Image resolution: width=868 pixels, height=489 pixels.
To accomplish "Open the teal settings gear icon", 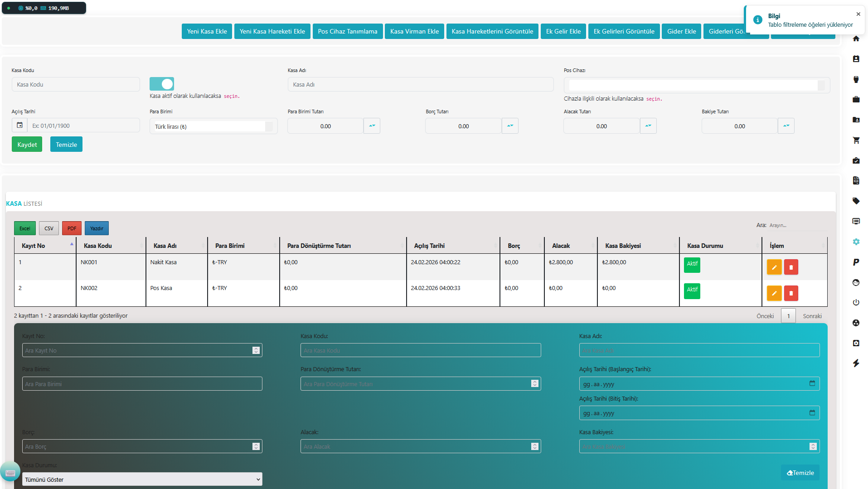I will pos(856,242).
